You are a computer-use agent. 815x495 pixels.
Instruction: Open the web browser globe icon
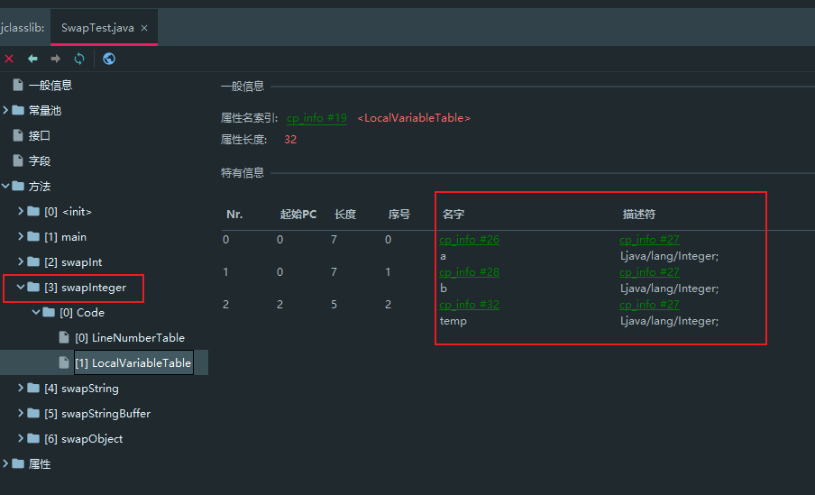tap(108, 59)
